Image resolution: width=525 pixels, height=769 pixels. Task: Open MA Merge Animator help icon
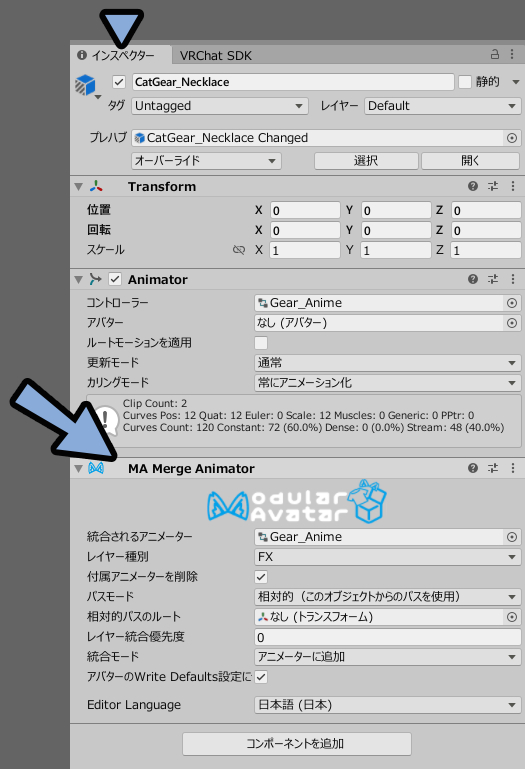pyautogui.click(x=472, y=468)
